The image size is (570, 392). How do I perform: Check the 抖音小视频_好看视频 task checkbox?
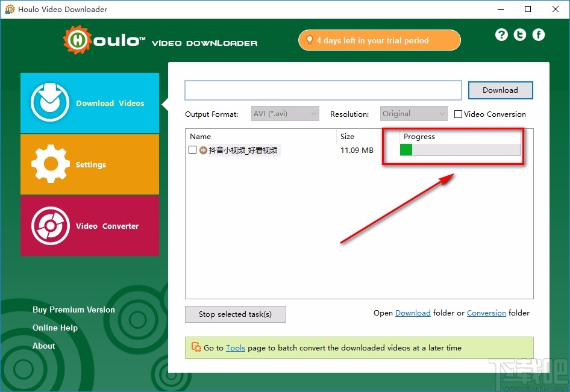(x=191, y=150)
